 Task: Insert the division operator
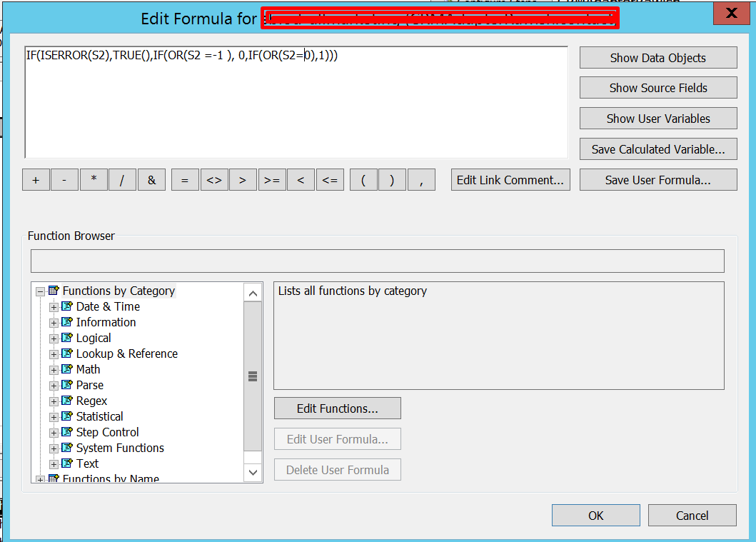(x=122, y=181)
